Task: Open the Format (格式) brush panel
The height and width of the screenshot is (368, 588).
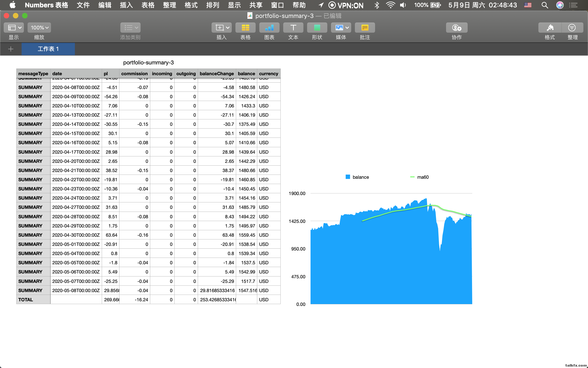Action: pyautogui.click(x=550, y=28)
